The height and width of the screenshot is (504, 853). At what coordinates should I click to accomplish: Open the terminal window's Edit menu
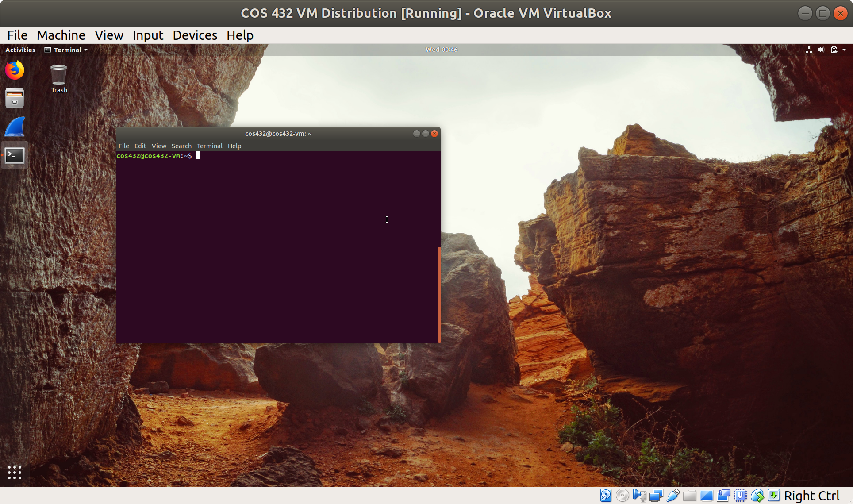click(140, 146)
